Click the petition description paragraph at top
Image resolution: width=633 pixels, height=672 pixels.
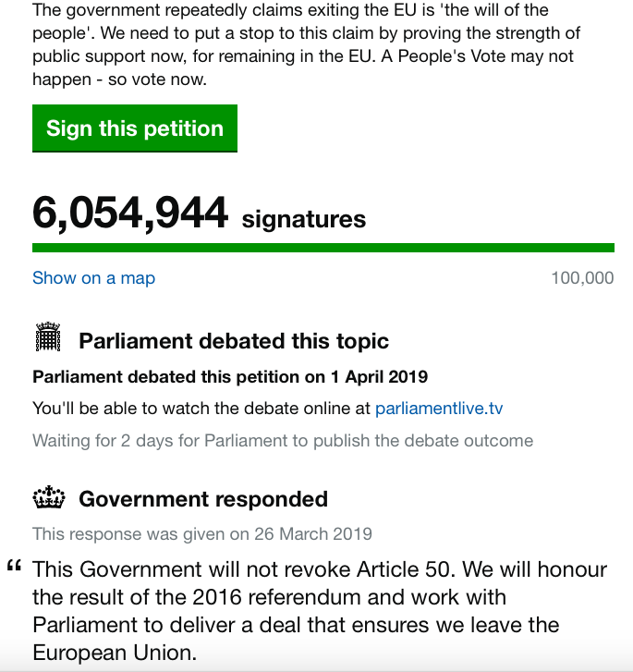coord(305,45)
